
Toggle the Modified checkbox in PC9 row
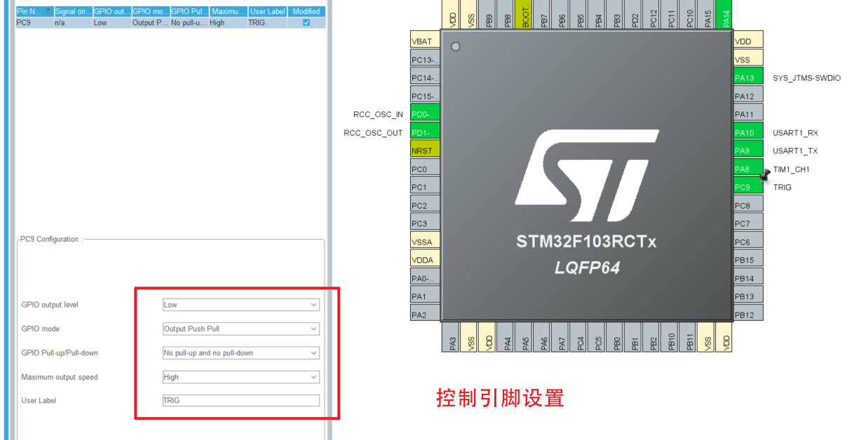coord(306,22)
